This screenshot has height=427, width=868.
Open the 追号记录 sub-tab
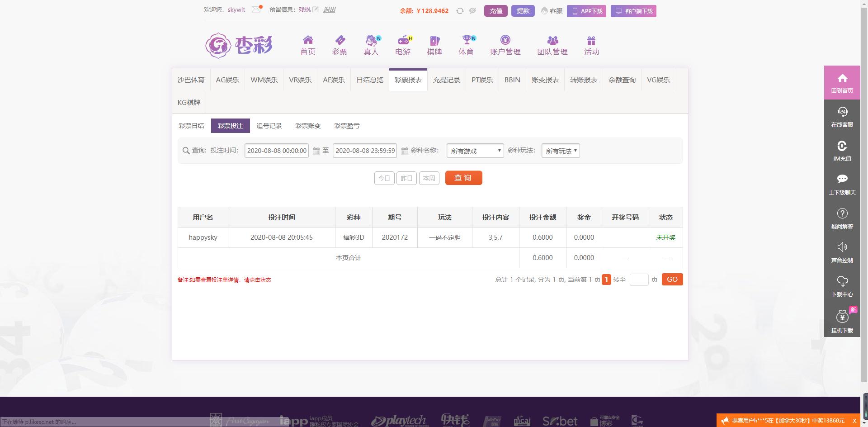tap(269, 126)
